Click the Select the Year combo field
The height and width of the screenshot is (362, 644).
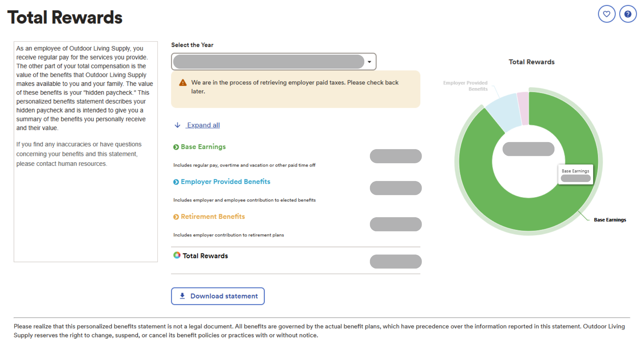click(x=274, y=62)
